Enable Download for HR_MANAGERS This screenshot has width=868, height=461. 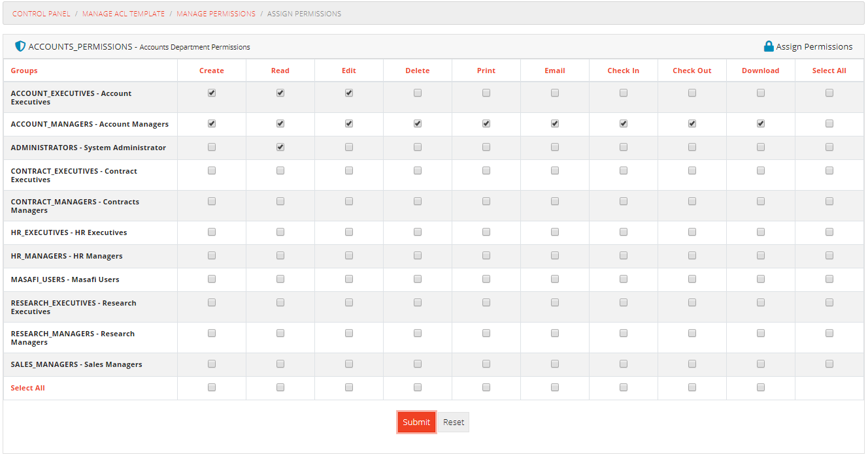(761, 255)
